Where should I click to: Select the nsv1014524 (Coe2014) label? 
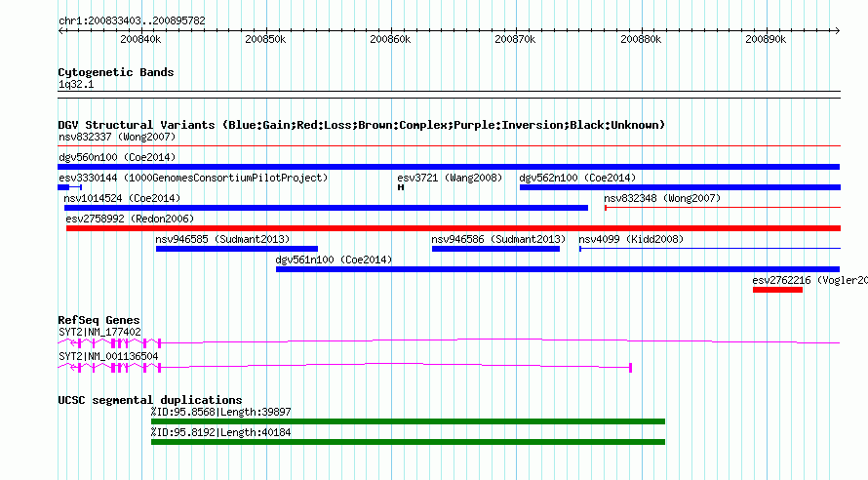click(122, 198)
